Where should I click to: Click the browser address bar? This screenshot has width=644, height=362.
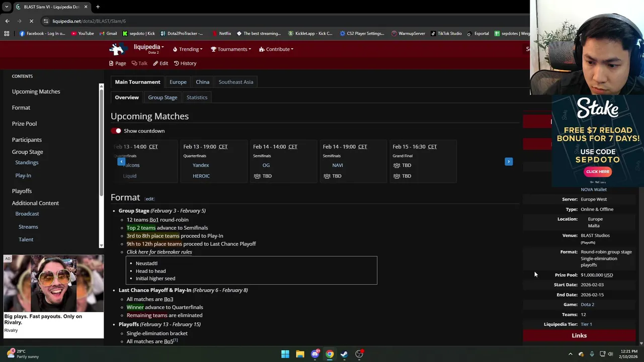[282, 21]
